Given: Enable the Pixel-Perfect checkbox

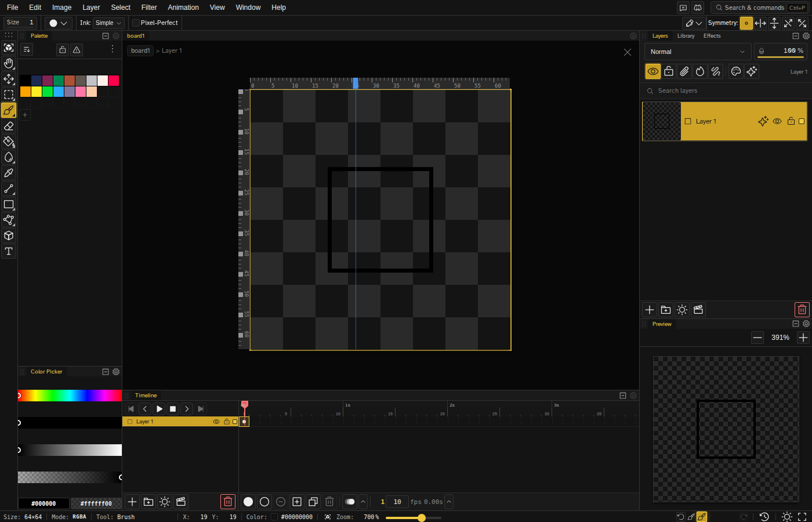Looking at the screenshot, I should (136, 23).
